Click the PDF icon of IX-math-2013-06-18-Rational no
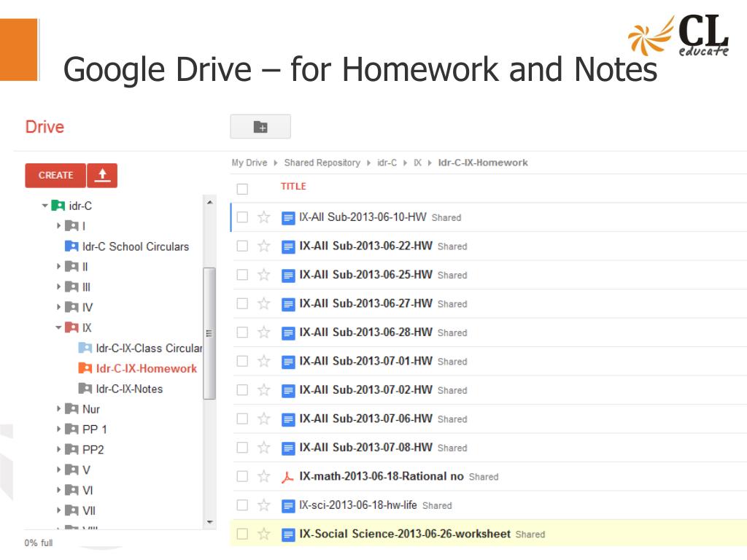The image size is (747, 560). pyautogui.click(x=287, y=477)
